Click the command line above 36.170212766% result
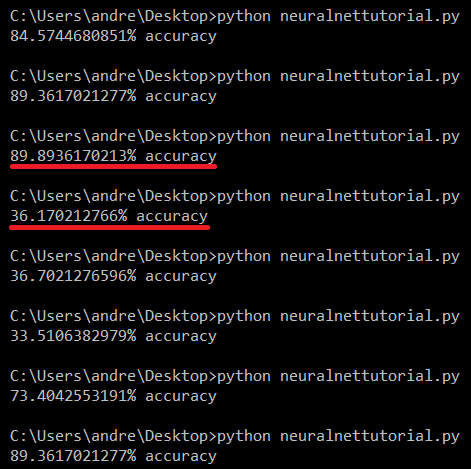Screen dimensions: 471x469 coord(235,196)
